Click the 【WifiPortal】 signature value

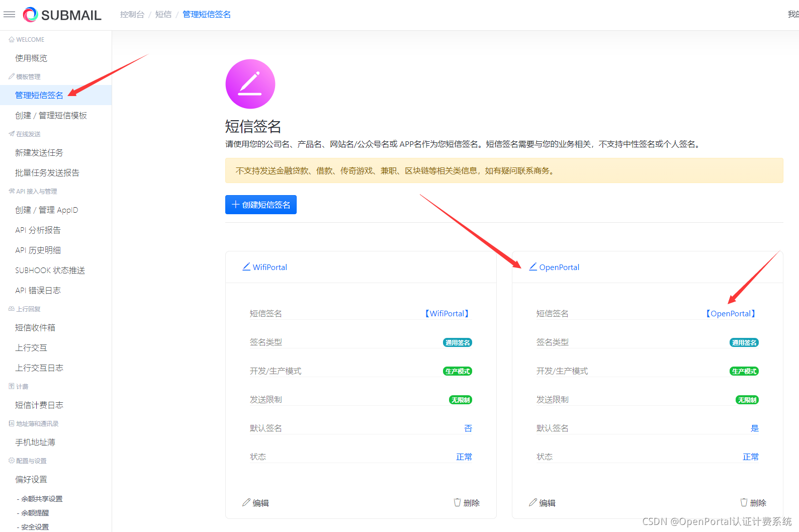447,313
